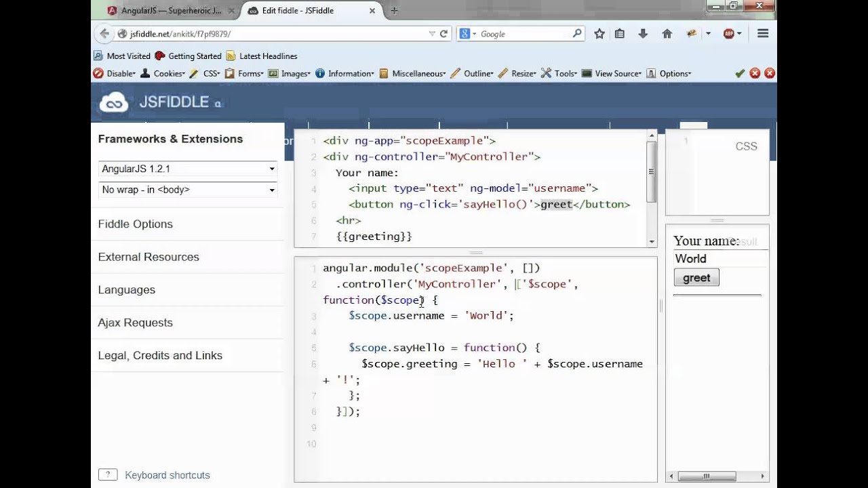Open the Images toolbar menu
This screenshot has width=868, height=488.
[290, 73]
